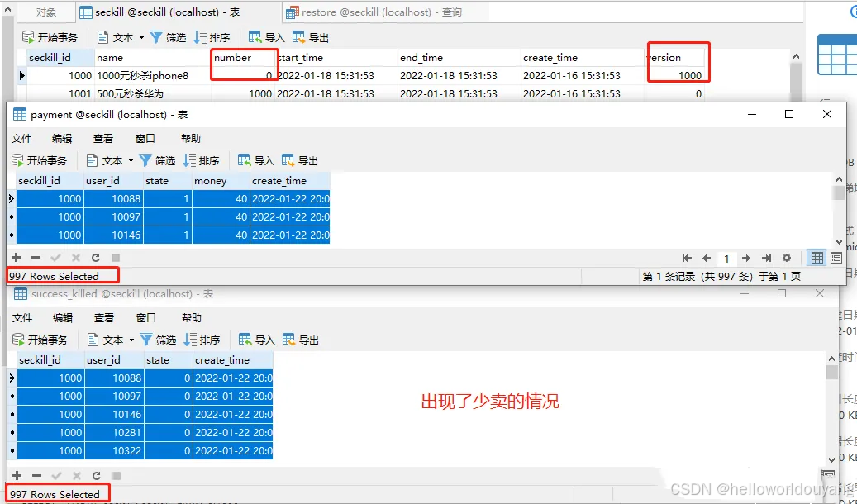The image size is (857, 504).
Task: Click 筛选 filter in success_killed window
Action: (158, 340)
